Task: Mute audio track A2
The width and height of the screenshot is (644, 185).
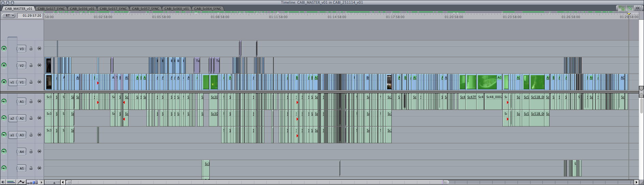Action: [x=4, y=118]
